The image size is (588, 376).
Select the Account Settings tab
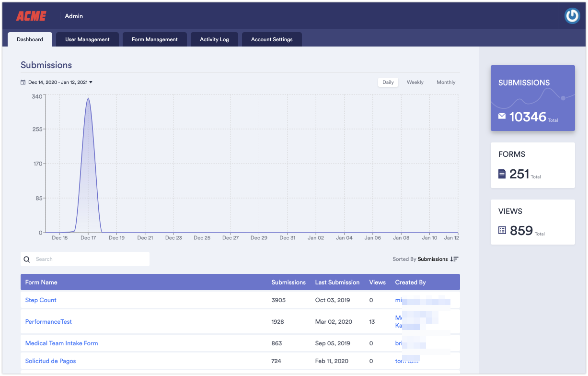click(272, 39)
